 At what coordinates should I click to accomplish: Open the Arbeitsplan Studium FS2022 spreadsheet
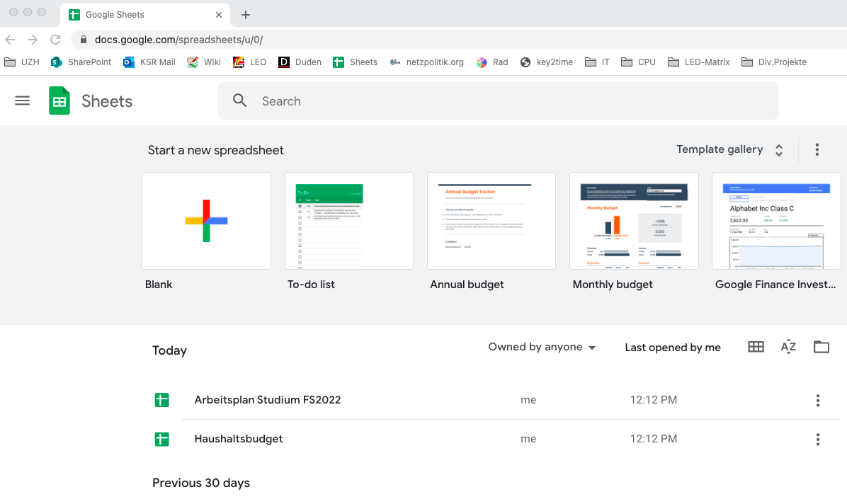(x=267, y=400)
